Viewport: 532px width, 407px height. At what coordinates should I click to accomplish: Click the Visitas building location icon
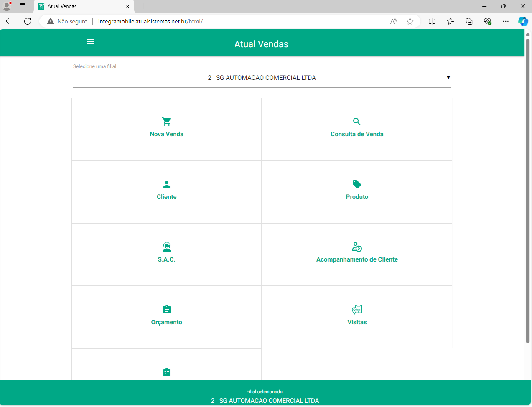357,310
